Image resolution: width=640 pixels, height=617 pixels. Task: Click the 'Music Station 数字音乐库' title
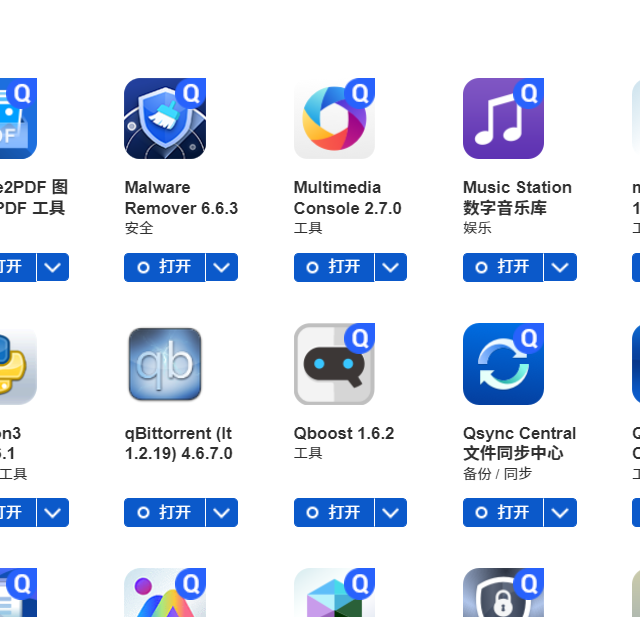coord(518,198)
